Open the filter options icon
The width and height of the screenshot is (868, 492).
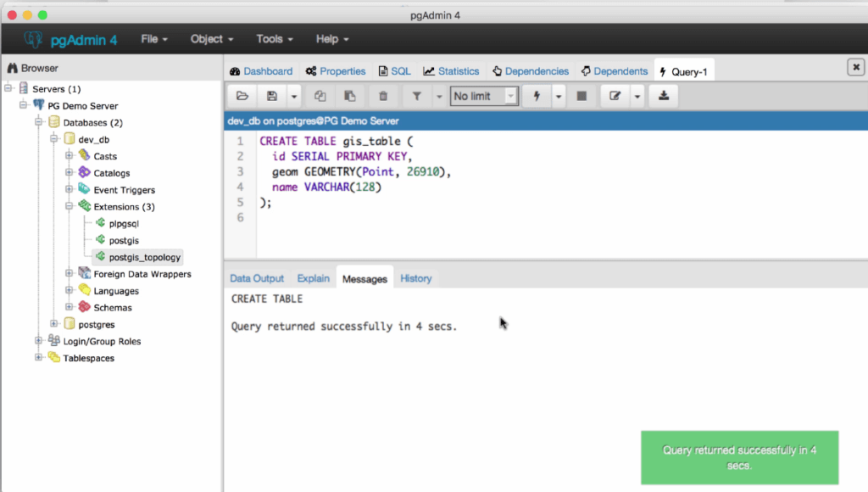(416, 96)
